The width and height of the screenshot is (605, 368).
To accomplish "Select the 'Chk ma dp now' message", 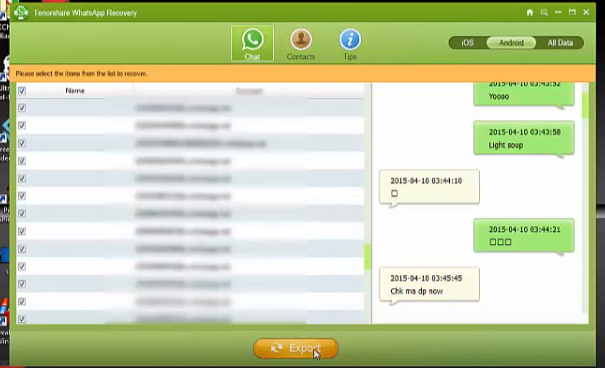I will coord(429,285).
